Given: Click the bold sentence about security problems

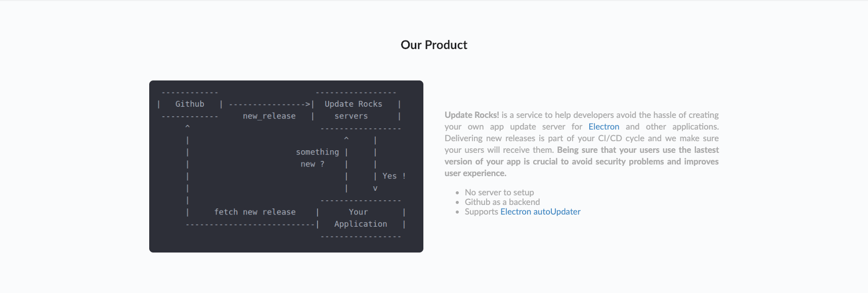Looking at the screenshot, I should pyautogui.click(x=582, y=161).
